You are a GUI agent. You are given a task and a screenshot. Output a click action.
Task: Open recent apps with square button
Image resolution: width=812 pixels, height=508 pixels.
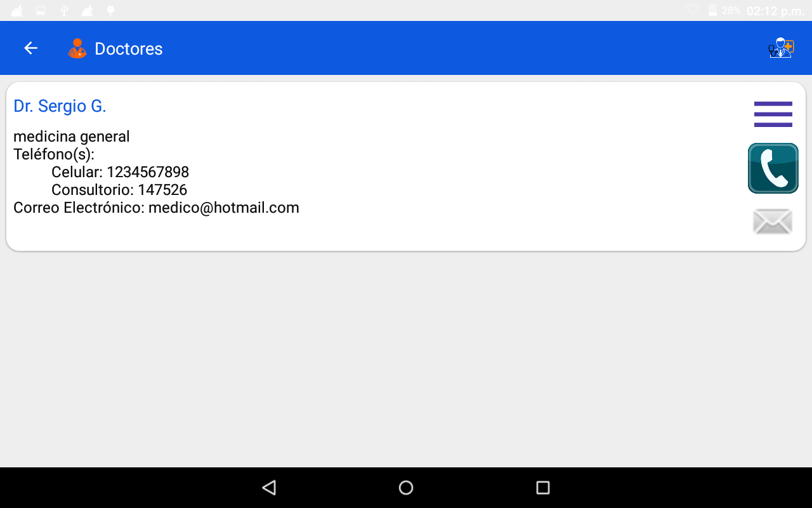[543, 488]
